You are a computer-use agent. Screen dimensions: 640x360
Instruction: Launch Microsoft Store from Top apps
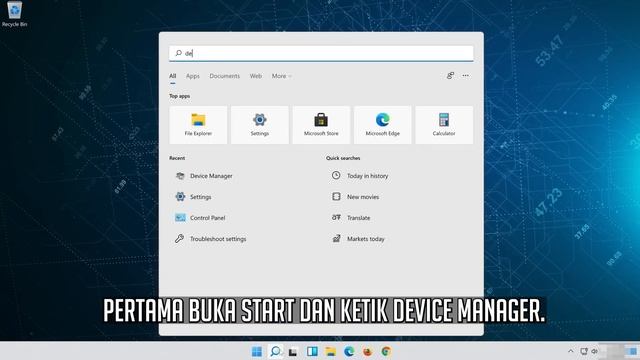321,125
